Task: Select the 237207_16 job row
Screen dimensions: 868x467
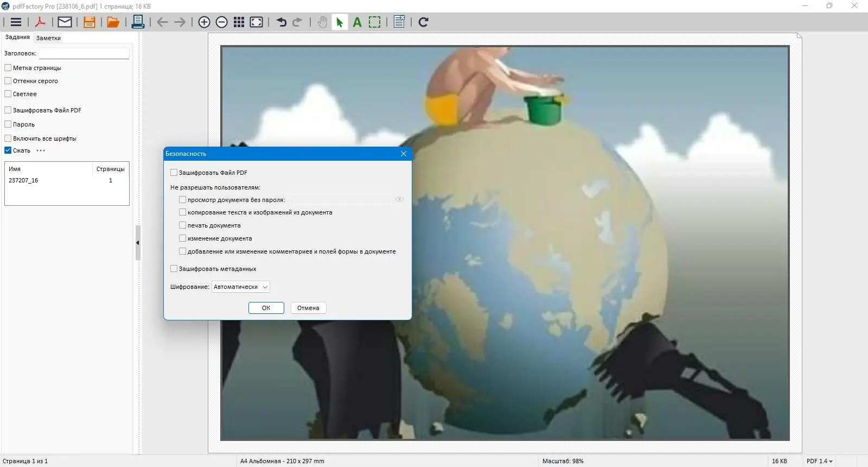Action: tap(67, 180)
